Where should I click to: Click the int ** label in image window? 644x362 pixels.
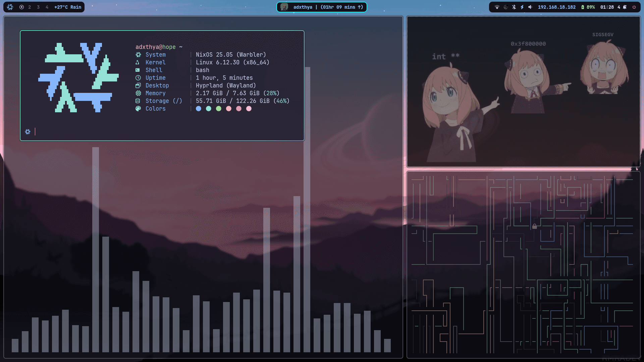click(x=446, y=57)
